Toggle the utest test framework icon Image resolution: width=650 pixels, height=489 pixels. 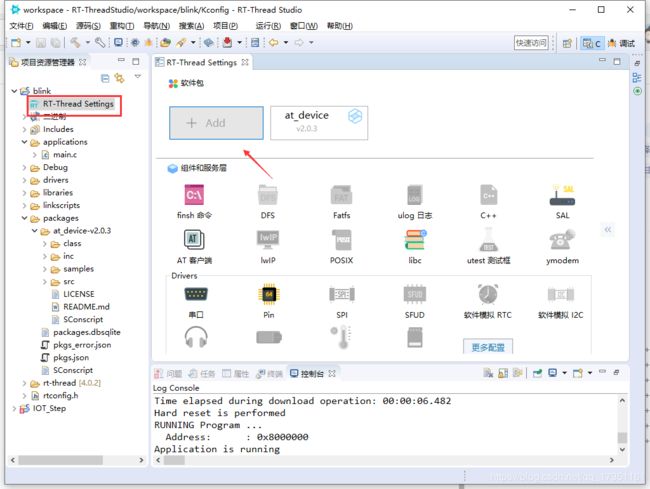click(x=488, y=240)
